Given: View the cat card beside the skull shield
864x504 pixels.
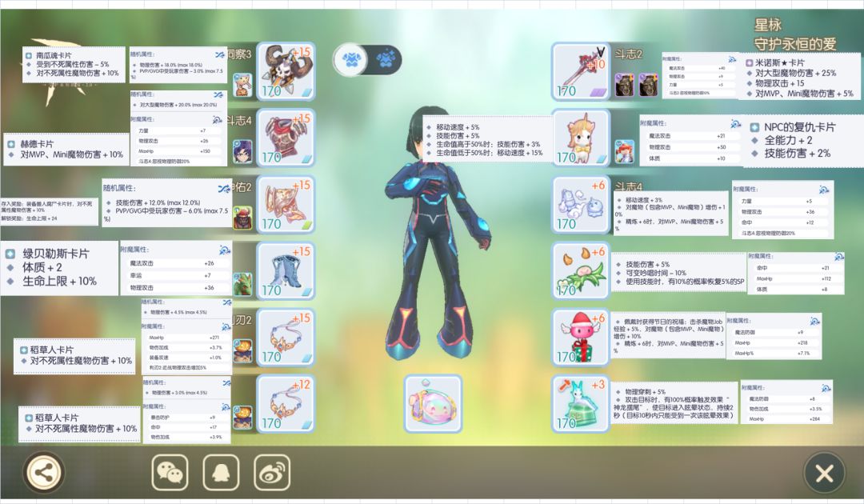Looking at the screenshot, I should click(x=242, y=86).
